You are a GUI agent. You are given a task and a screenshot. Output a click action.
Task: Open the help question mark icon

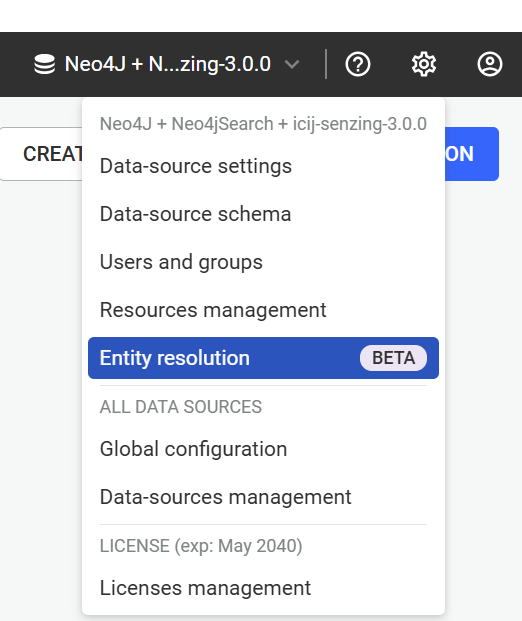point(358,64)
